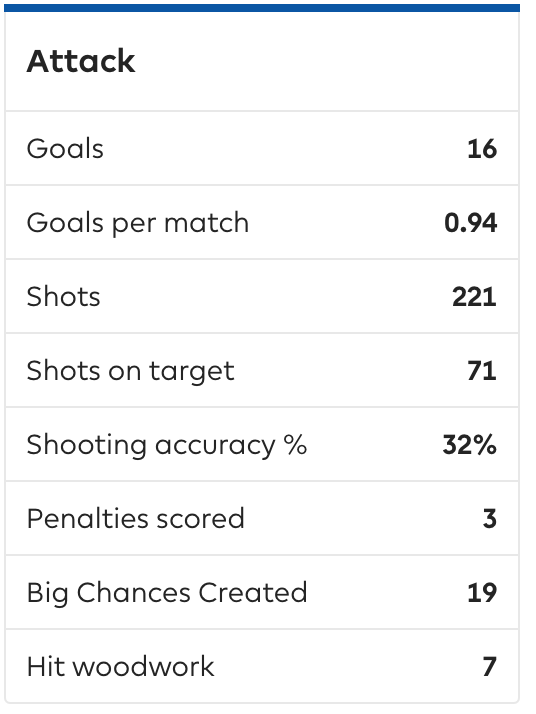Click the Penalties scored value 3
536x714 pixels.
(x=490, y=519)
